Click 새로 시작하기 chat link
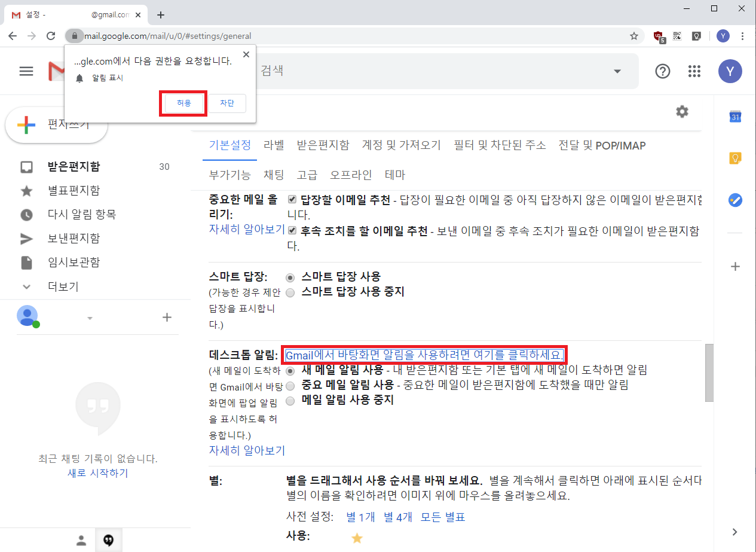Viewport: 756px width, 552px height. tap(97, 473)
